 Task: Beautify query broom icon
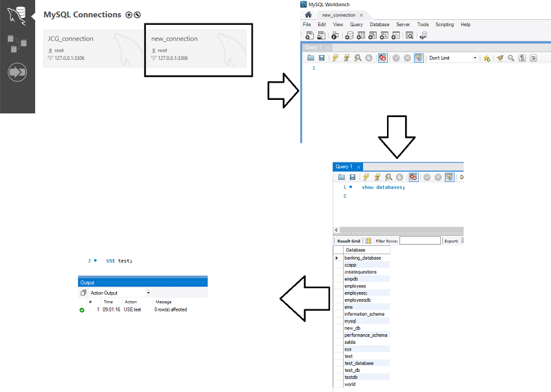pyautogui.click(x=500, y=58)
